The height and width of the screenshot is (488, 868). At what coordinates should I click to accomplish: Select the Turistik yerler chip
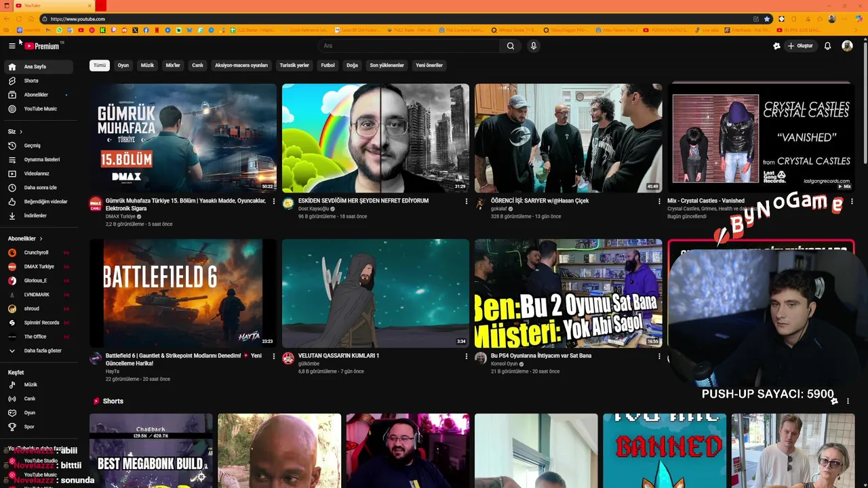(294, 66)
